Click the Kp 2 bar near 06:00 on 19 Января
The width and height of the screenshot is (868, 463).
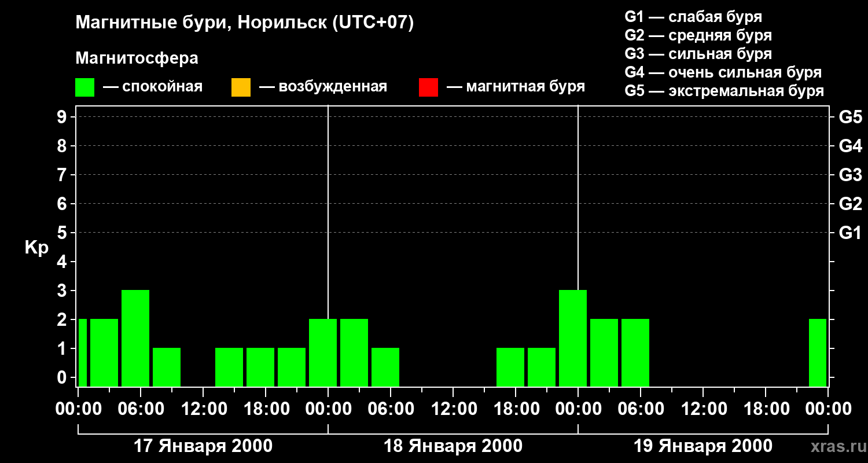pos(635,352)
